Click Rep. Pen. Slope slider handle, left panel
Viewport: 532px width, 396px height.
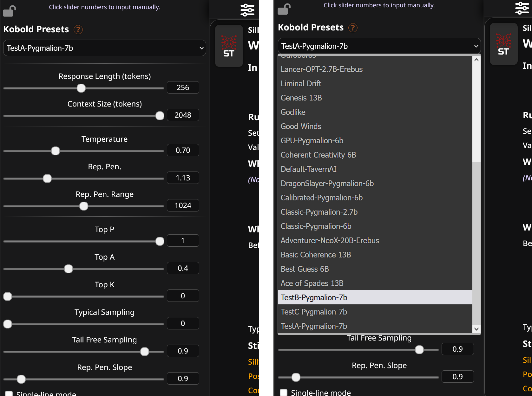[21, 379]
